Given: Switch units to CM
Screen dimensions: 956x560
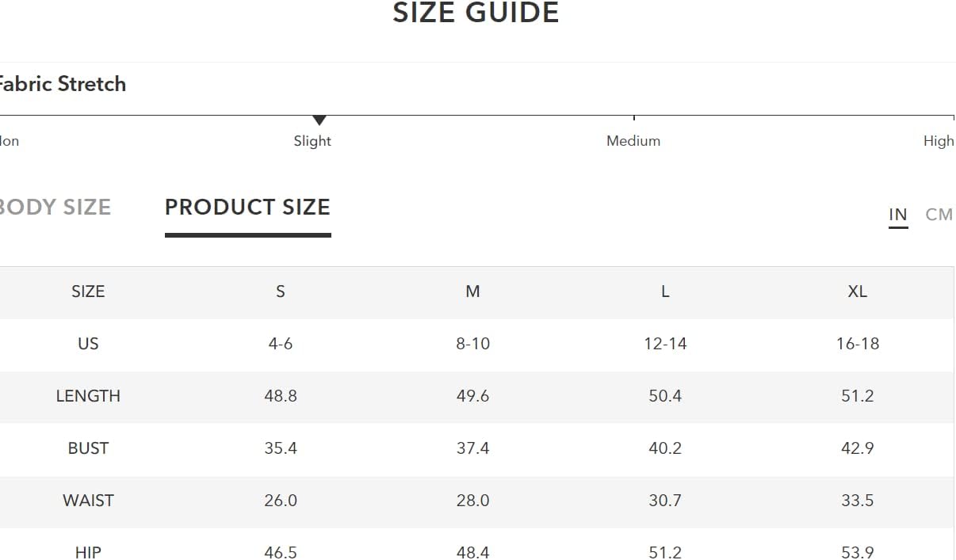Looking at the screenshot, I should click(x=939, y=215).
